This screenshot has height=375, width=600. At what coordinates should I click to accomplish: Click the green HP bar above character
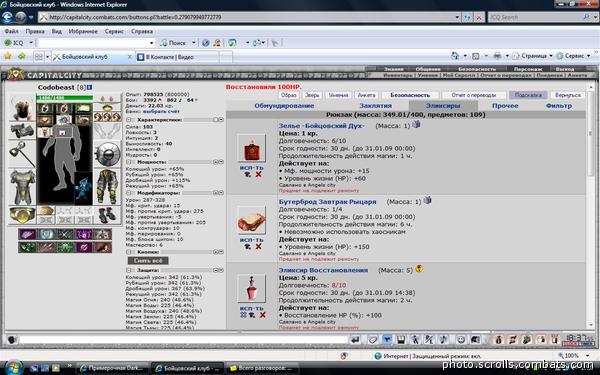tap(64, 98)
